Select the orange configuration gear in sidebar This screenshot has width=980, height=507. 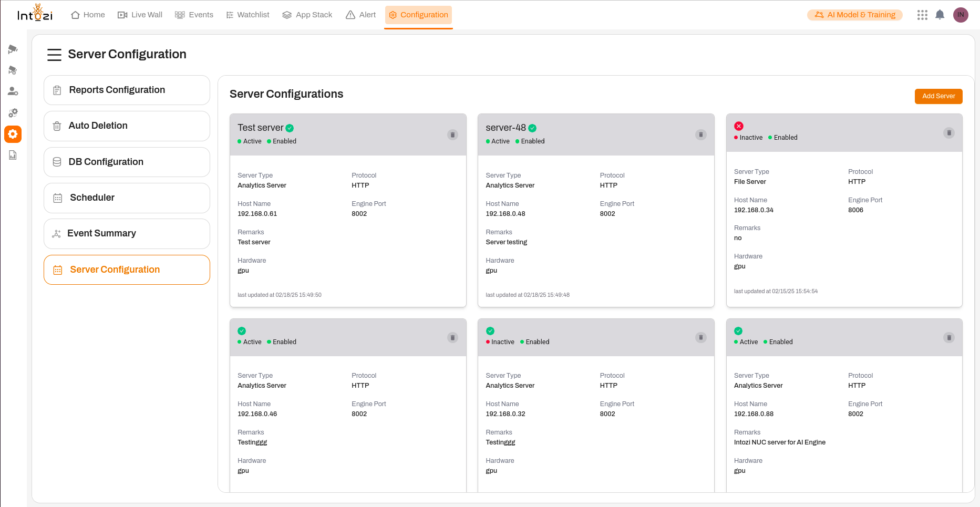click(x=13, y=134)
